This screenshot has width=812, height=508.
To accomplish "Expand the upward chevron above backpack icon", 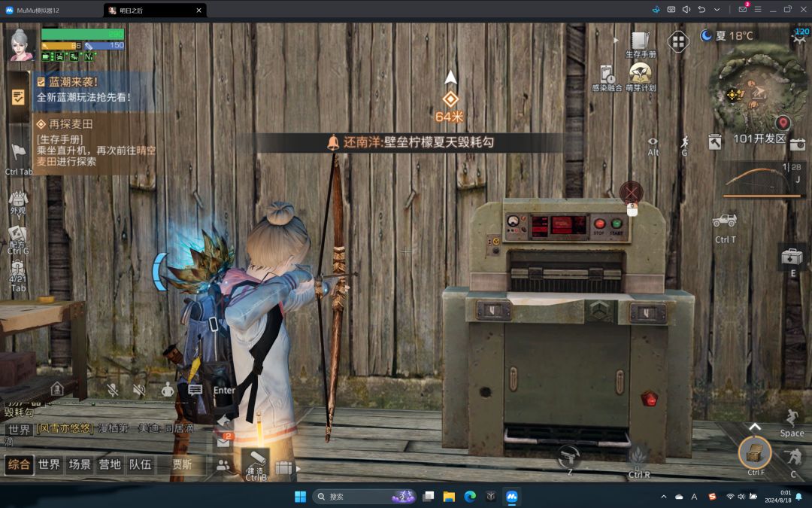I will 755,427.
